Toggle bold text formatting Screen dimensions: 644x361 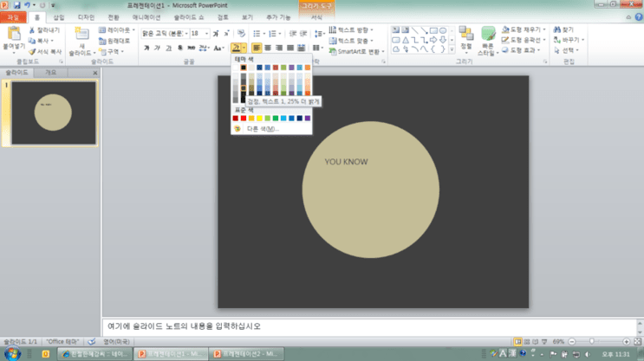(x=146, y=48)
